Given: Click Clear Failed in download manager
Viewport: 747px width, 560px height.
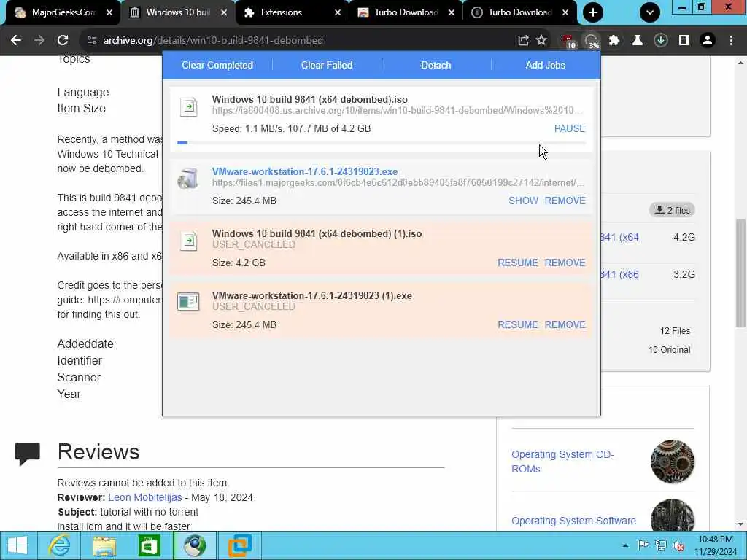Looking at the screenshot, I should [327, 65].
